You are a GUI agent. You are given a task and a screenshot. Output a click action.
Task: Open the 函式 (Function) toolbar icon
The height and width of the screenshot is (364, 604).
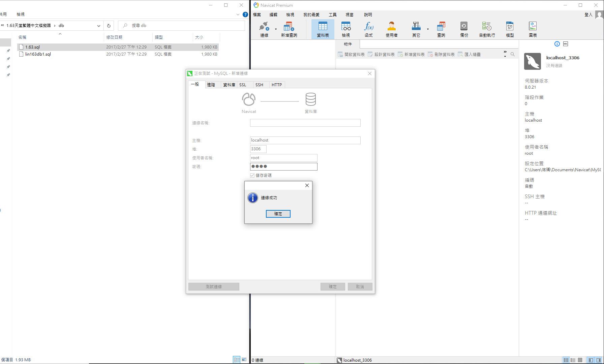point(369,29)
